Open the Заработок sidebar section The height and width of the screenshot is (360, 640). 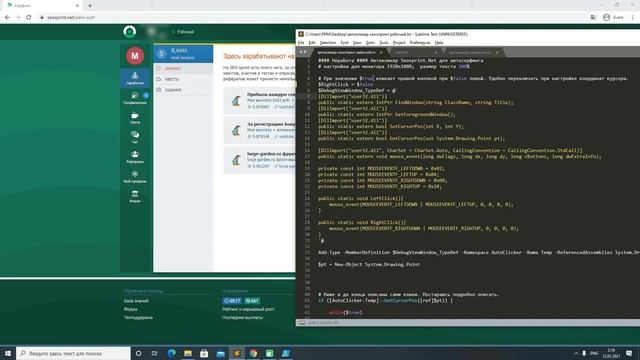click(x=135, y=78)
